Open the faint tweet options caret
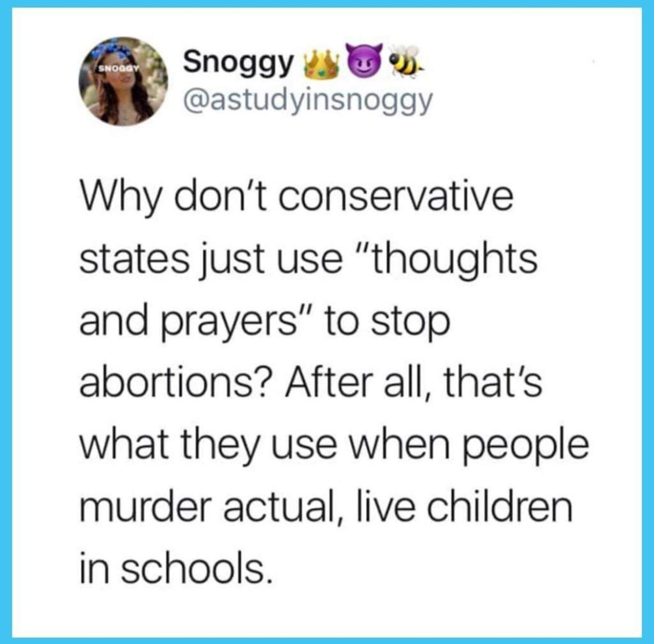The width and height of the screenshot is (654, 644). [593, 62]
